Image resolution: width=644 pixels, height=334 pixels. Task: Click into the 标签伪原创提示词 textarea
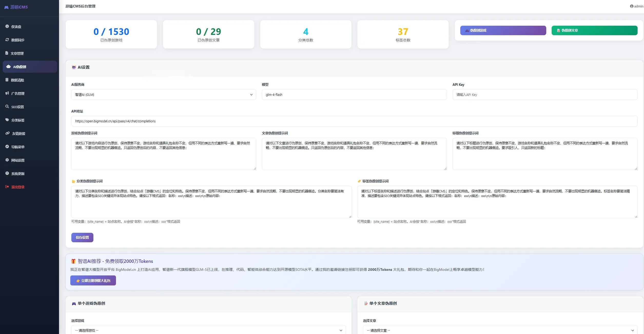(497, 202)
